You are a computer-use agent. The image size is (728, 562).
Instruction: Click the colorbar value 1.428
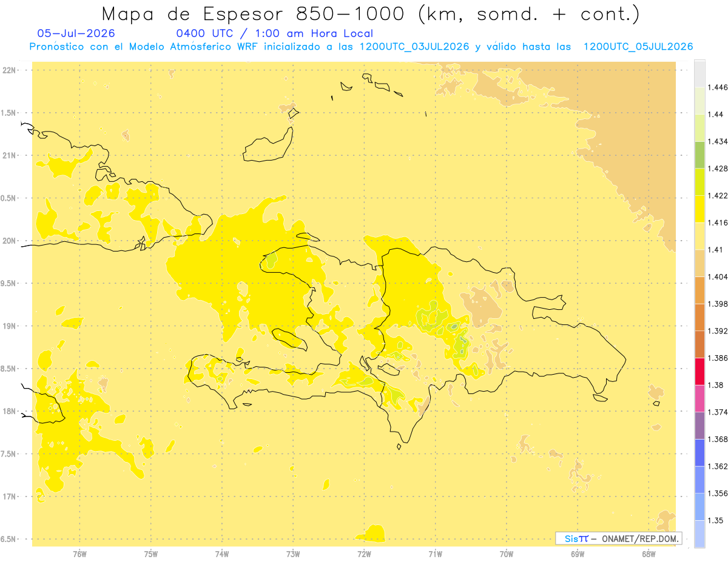(x=717, y=169)
